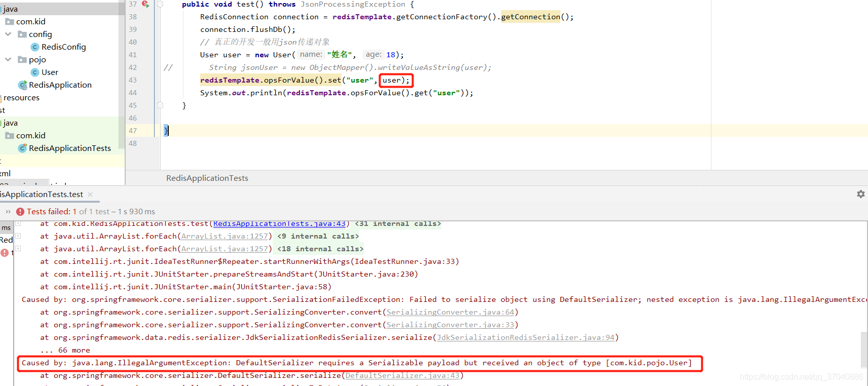Open ArrayList.java:1257 link on 9 calls line
This screenshot has width=868, height=386.
click(x=224, y=237)
